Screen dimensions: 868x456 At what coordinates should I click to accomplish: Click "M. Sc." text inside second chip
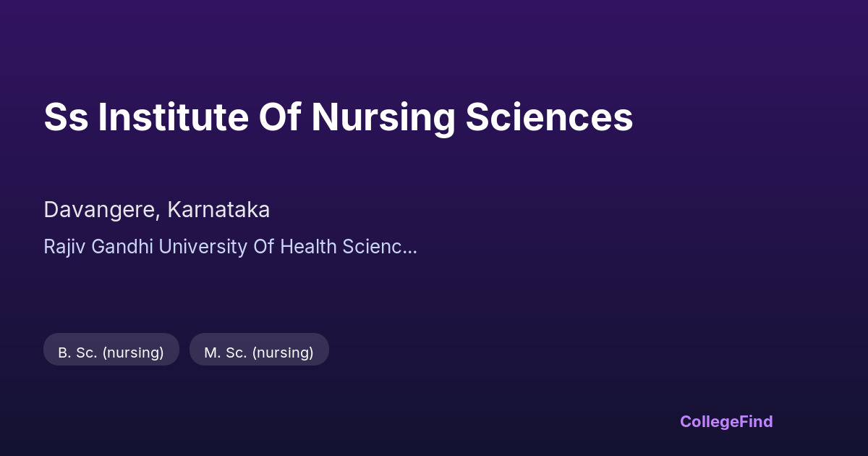(226, 352)
